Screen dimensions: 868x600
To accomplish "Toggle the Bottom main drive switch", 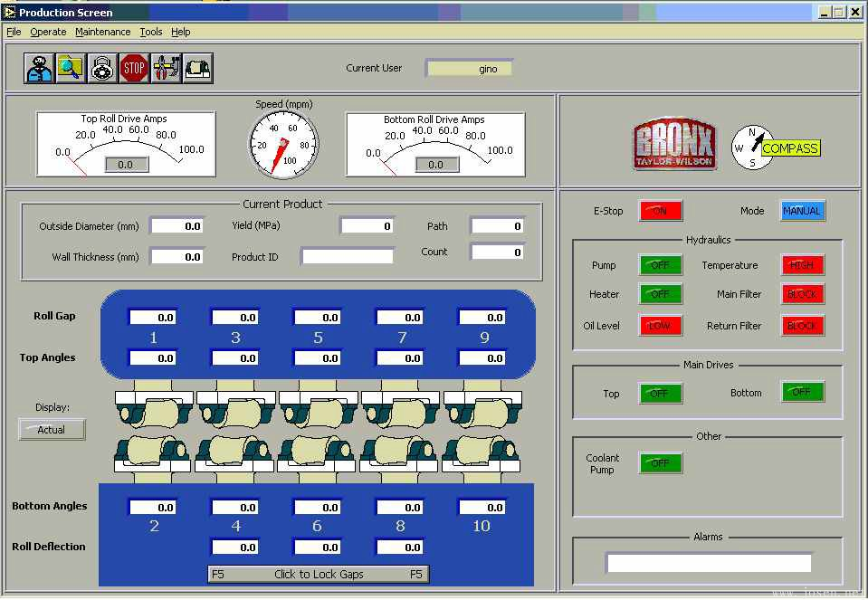I will click(x=802, y=393).
